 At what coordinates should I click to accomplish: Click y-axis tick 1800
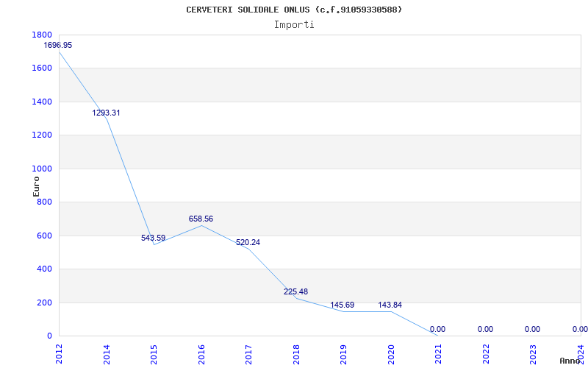point(42,35)
